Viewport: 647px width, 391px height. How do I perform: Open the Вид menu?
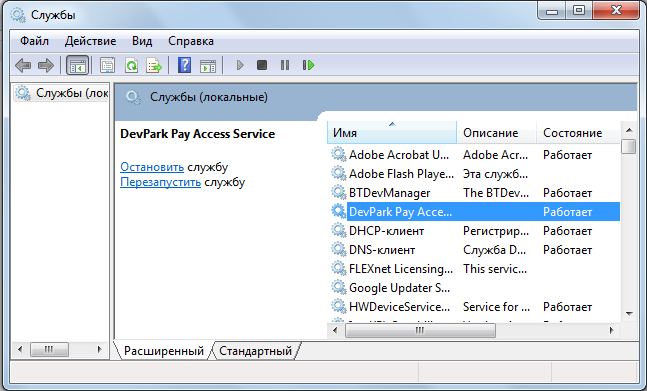pyautogui.click(x=142, y=41)
